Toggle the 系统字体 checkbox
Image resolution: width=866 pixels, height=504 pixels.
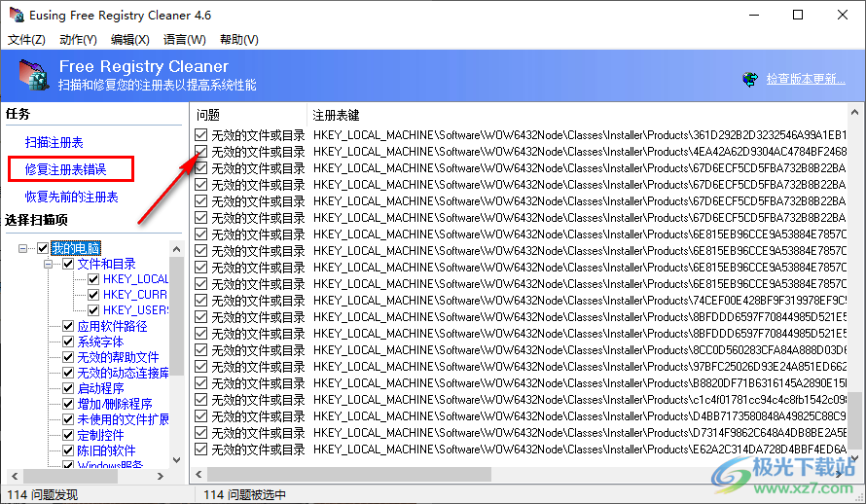click(x=68, y=342)
